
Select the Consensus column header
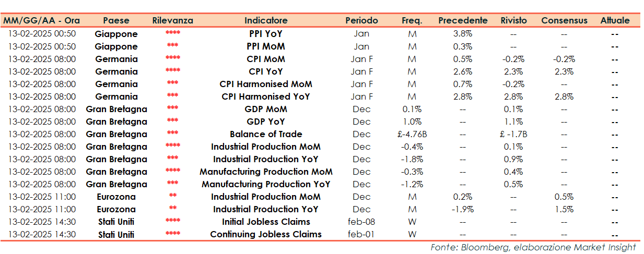564,21
